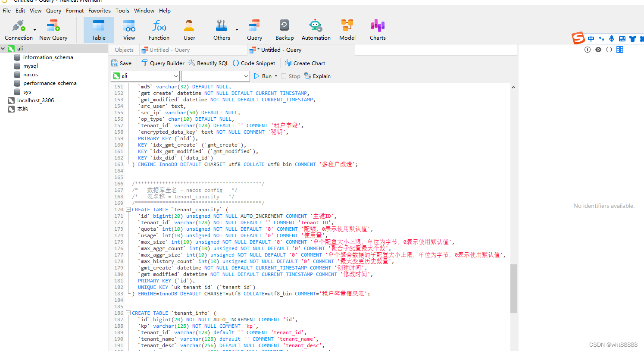Image resolution: width=644 pixels, height=351 pixels.
Task: Open the View objects toolbar button
Action: coord(129,30)
